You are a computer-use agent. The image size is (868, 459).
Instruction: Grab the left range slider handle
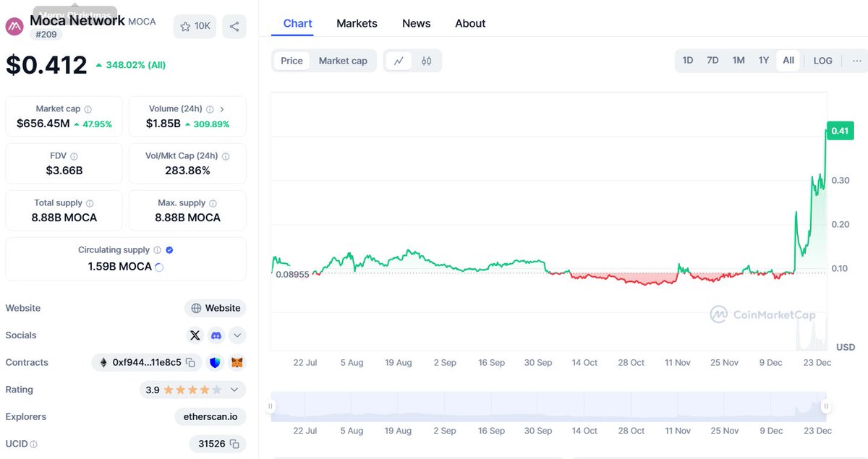pos(272,407)
